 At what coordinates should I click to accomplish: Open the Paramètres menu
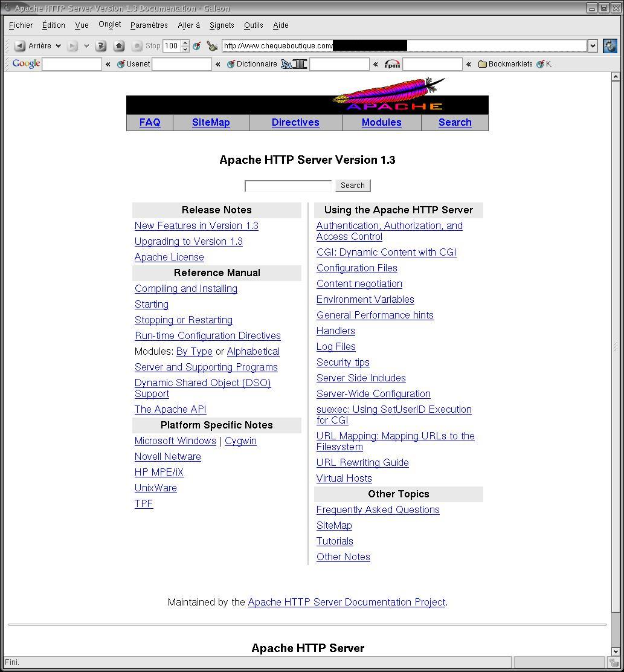coord(149,25)
